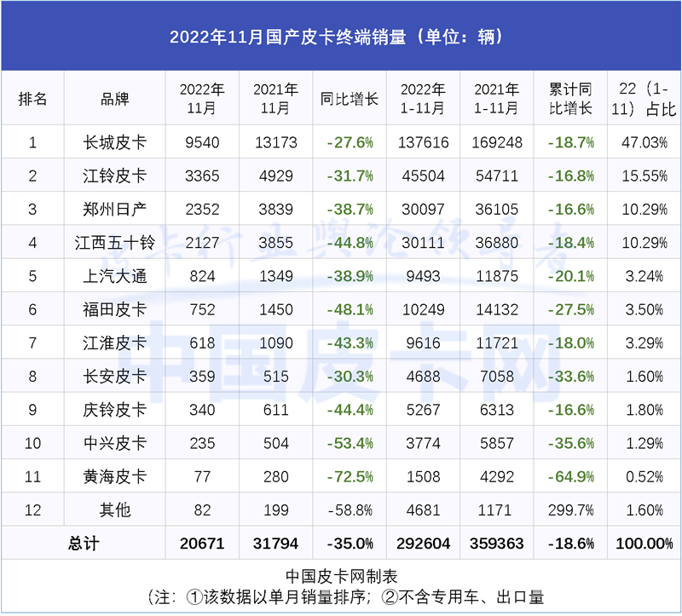Click the value 824 for 上汽大通

click(202, 277)
